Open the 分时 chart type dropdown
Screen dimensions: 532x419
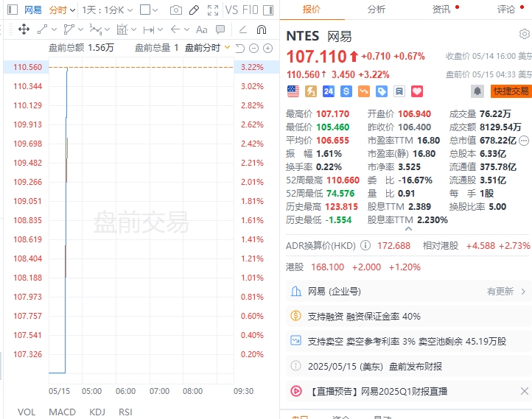[x=62, y=10]
